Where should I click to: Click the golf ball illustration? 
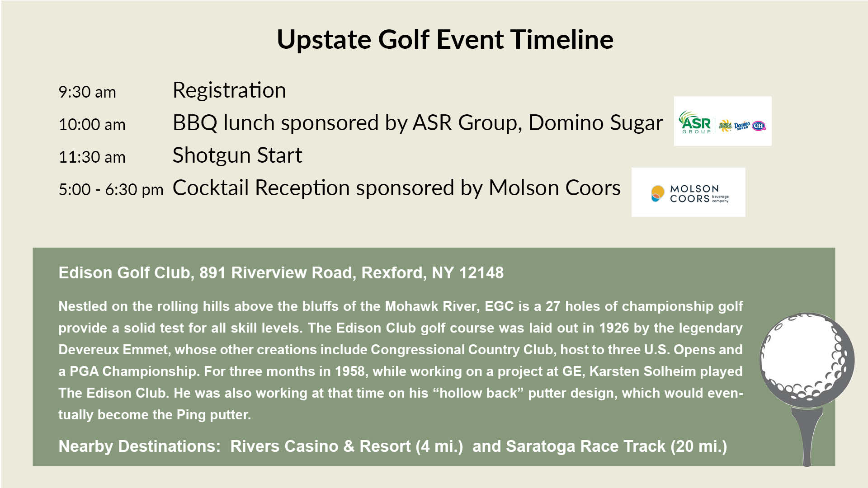[x=807, y=357]
